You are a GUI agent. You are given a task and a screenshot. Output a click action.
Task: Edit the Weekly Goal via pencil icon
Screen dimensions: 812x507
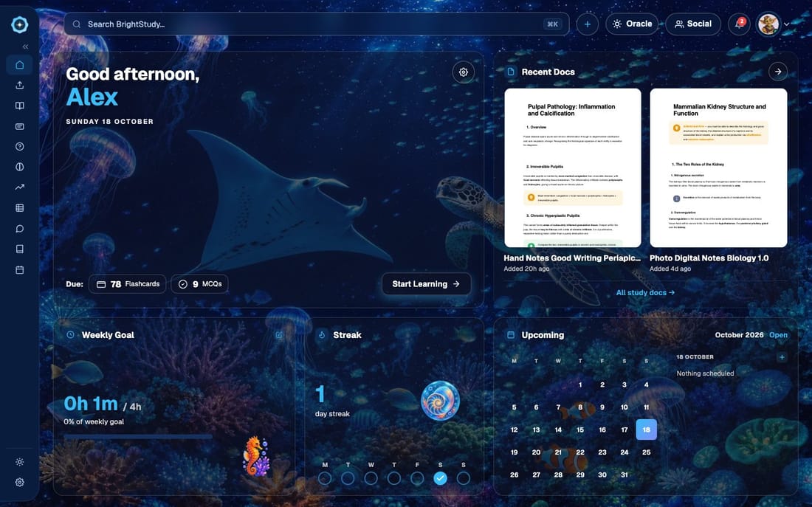[280, 335]
